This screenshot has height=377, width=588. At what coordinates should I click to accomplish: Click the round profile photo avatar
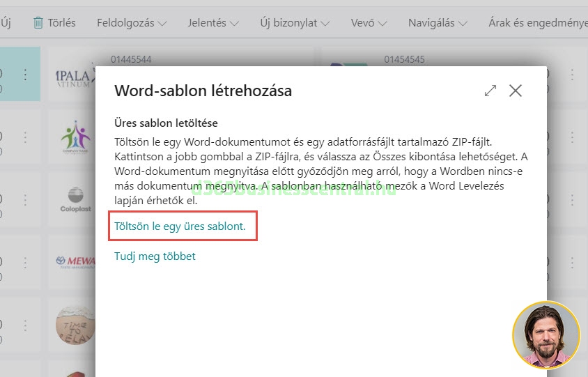coord(546,334)
